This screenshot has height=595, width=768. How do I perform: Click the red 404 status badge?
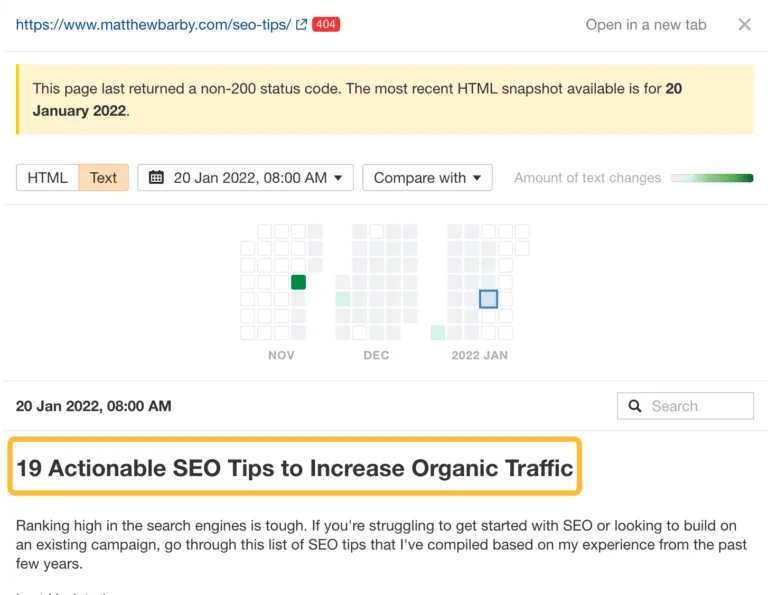coord(326,24)
